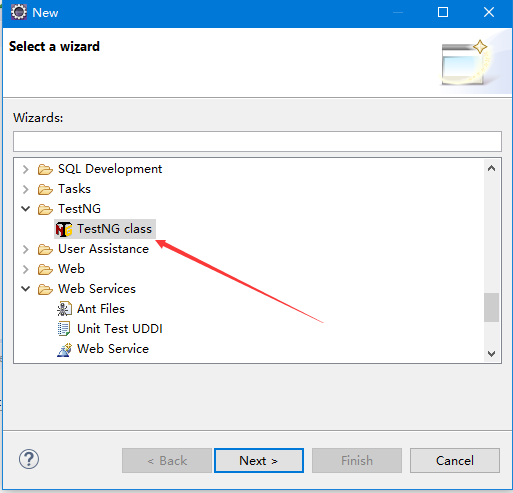
Task: Click the wizard list scrollbar thumb
Action: point(491,307)
